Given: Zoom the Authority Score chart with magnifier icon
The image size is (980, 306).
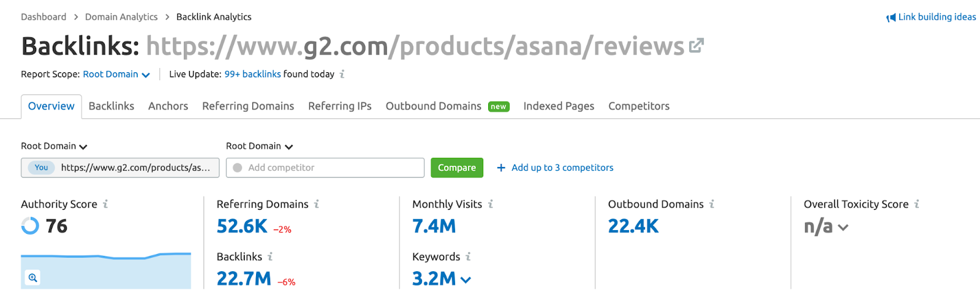Looking at the screenshot, I should click(32, 277).
